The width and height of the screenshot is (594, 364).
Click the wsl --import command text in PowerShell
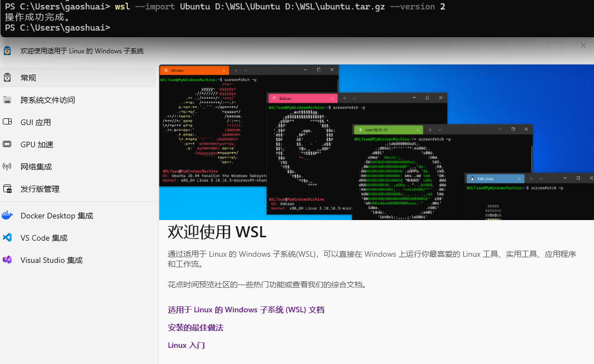click(280, 7)
